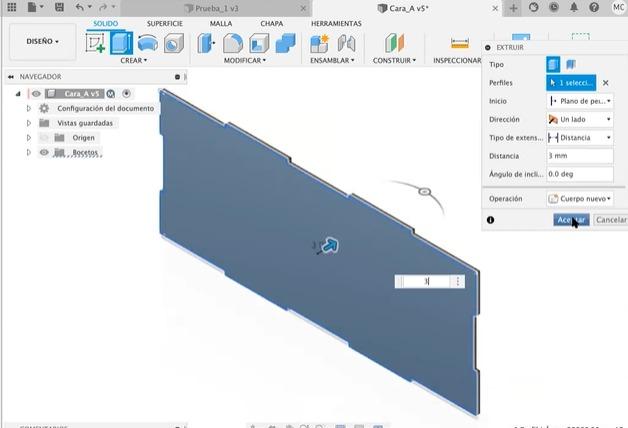This screenshot has height=428, width=628.
Task: Collapse the NAVEGADOR panel arrows
Action: point(11,76)
